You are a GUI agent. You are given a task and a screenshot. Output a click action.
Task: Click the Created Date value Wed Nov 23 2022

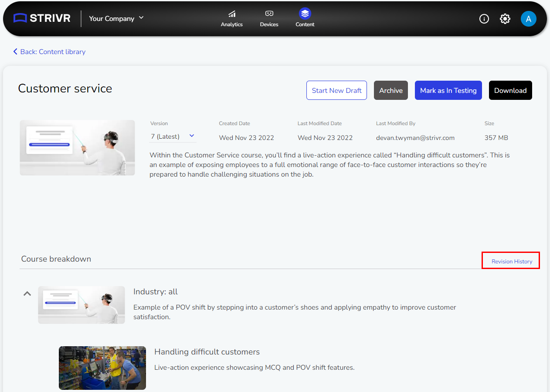[247, 138]
